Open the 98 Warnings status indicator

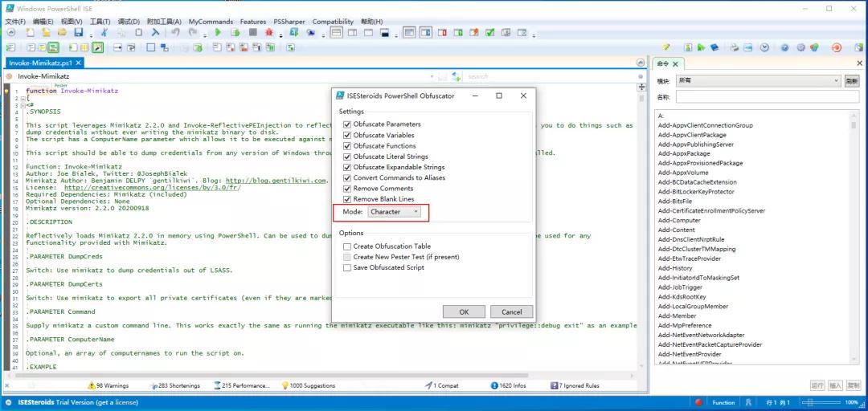[107, 385]
